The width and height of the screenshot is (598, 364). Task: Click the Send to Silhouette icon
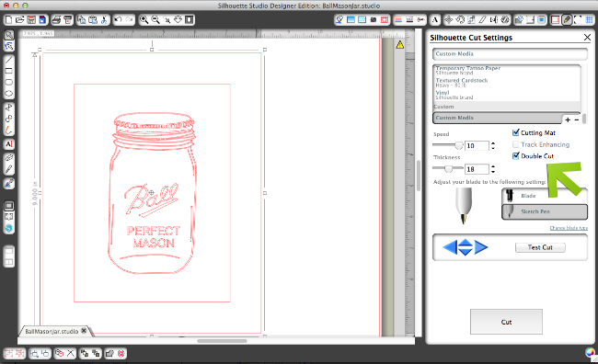67,20
